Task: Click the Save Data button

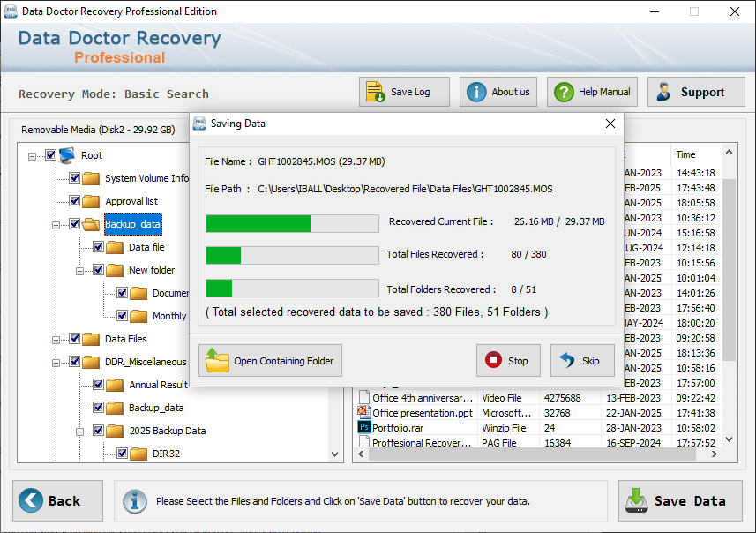Action: (x=680, y=500)
